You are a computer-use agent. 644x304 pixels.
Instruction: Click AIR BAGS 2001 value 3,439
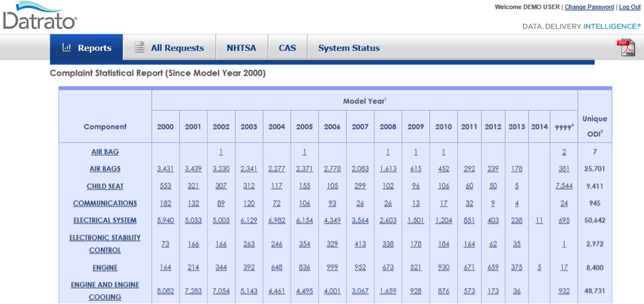[x=194, y=169]
